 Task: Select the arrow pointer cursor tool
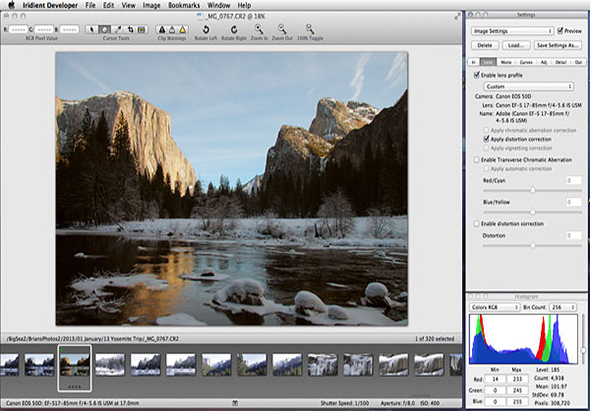tap(92, 29)
